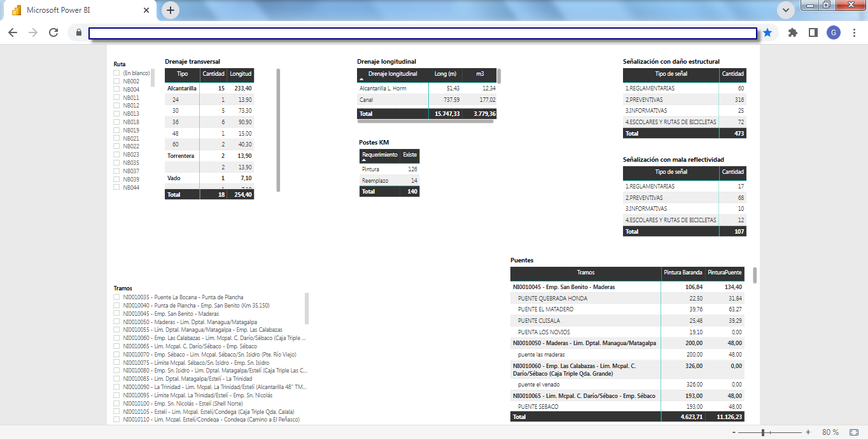Click the Tipo de señal header

click(671, 74)
